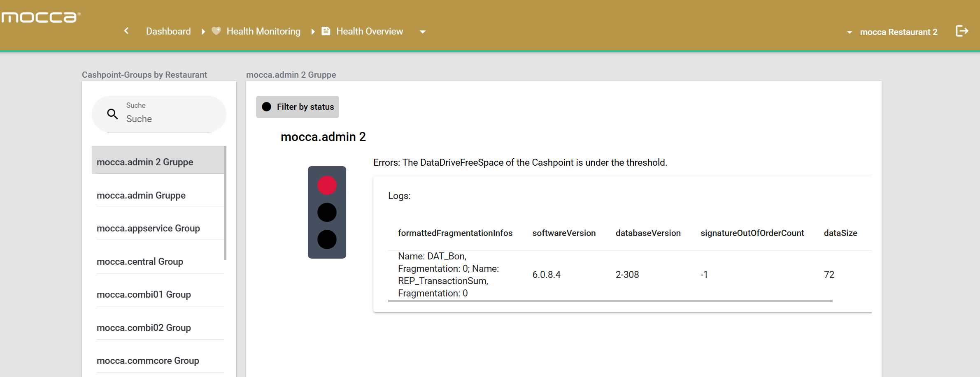The image size is (980, 377).
Task: Open the Health Overview breadcrumb
Action: pos(370,31)
